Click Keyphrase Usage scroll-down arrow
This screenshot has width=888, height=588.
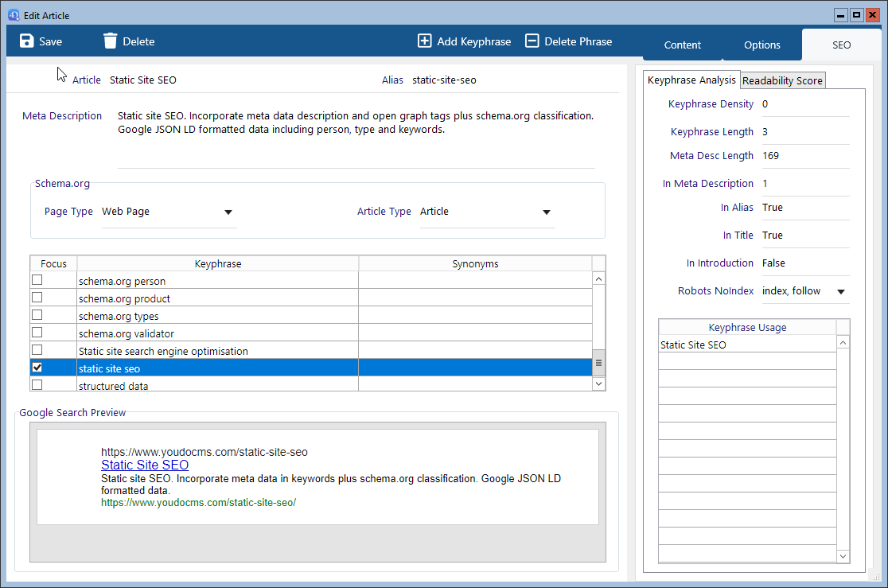tap(843, 556)
